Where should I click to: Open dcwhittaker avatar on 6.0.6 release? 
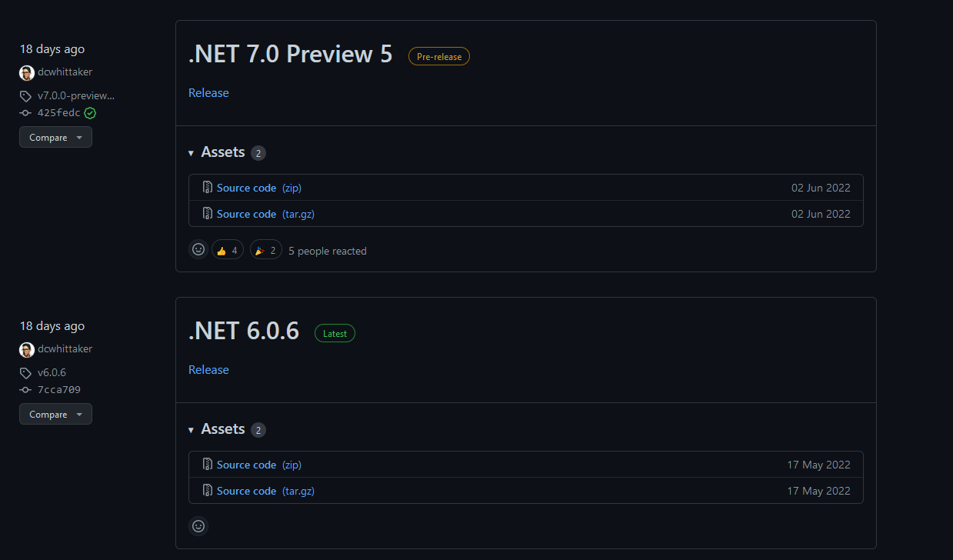(x=27, y=350)
